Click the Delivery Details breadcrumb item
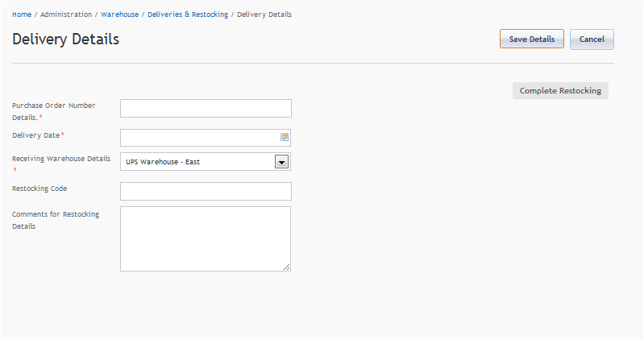Image resolution: width=644 pixels, height=340 pixels. 264,15
